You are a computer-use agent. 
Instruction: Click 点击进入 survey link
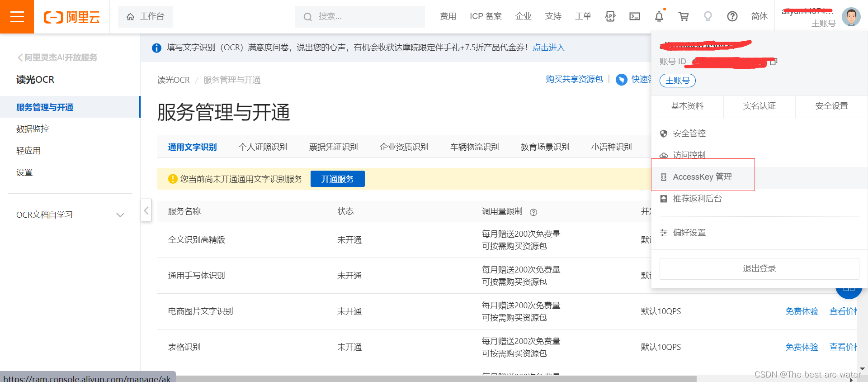[x=548, y=48]
